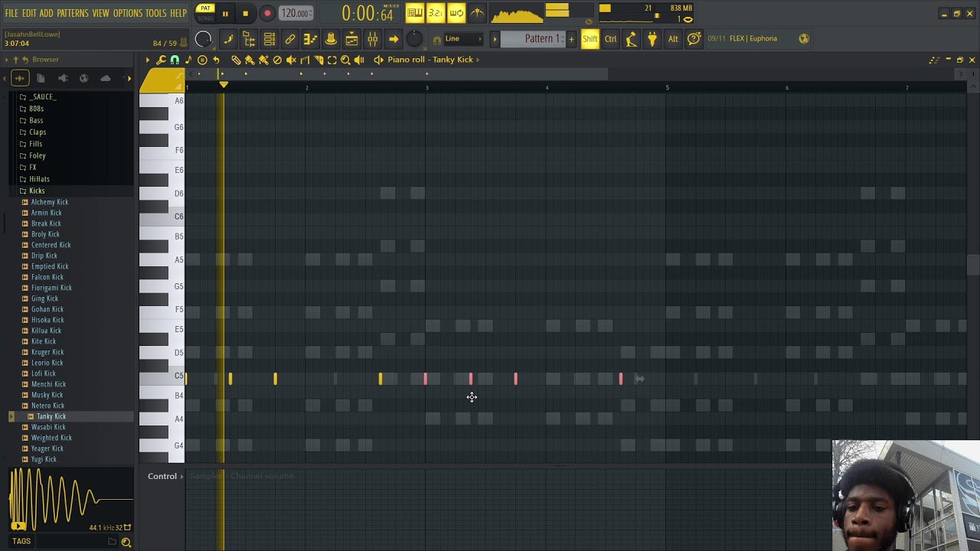Open the FILE menu
980x551 pixels.
[11, 13]
